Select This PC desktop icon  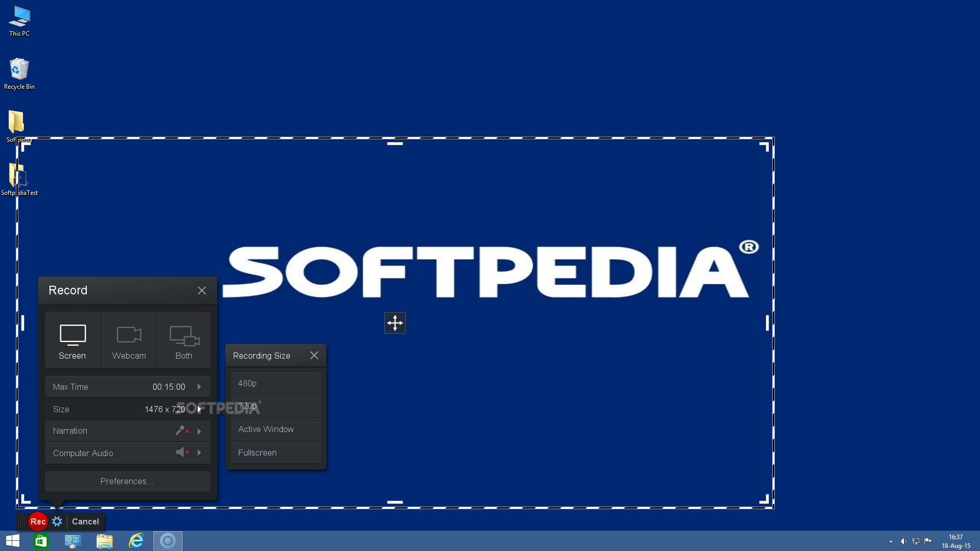click(19, 21)
